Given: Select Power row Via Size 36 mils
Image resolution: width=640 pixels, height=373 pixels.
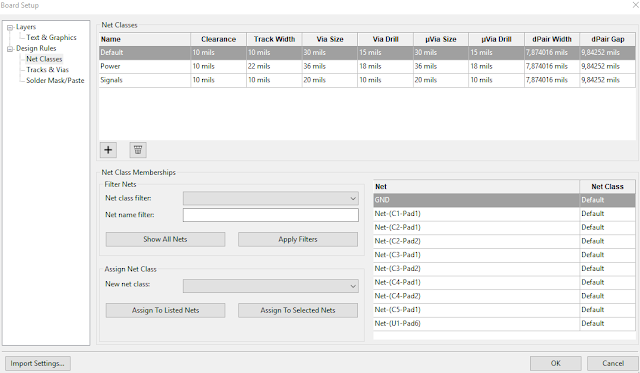Looking at the screenshot, I should coord(330,67).
